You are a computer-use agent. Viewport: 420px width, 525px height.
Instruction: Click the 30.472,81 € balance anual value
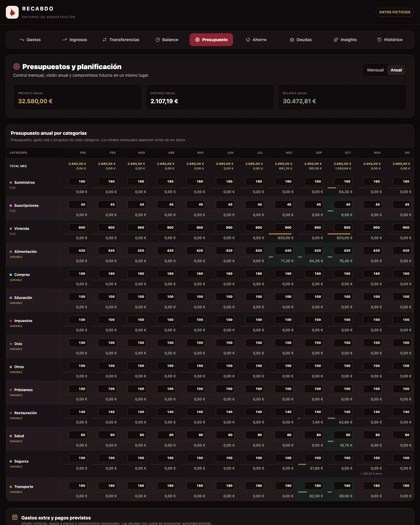point(300,101)
